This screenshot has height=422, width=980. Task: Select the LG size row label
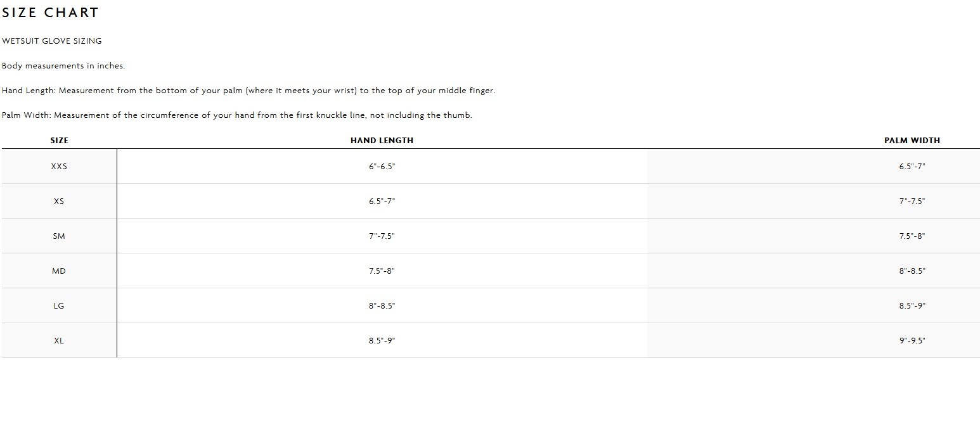59,306
